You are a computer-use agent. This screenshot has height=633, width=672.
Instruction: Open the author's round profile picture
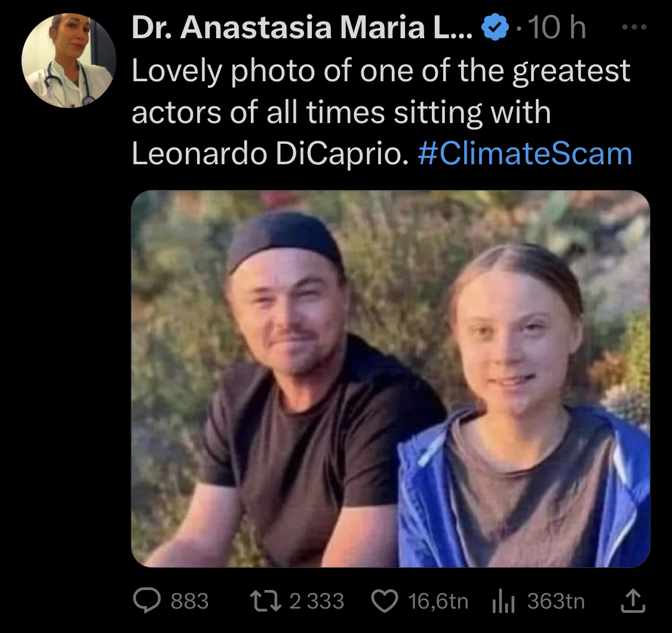69,60
